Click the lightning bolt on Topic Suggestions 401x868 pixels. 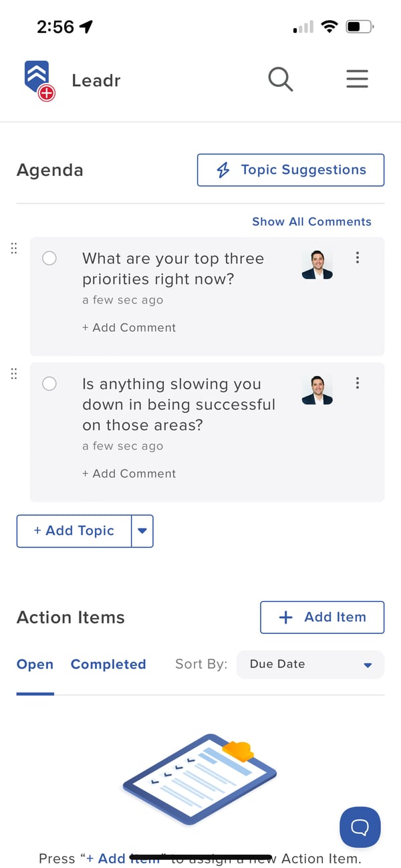tap(223, 170)
